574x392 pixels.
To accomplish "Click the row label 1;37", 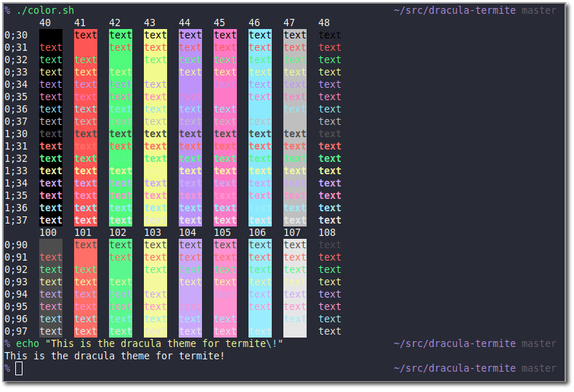I will click(x=16, y=220).
